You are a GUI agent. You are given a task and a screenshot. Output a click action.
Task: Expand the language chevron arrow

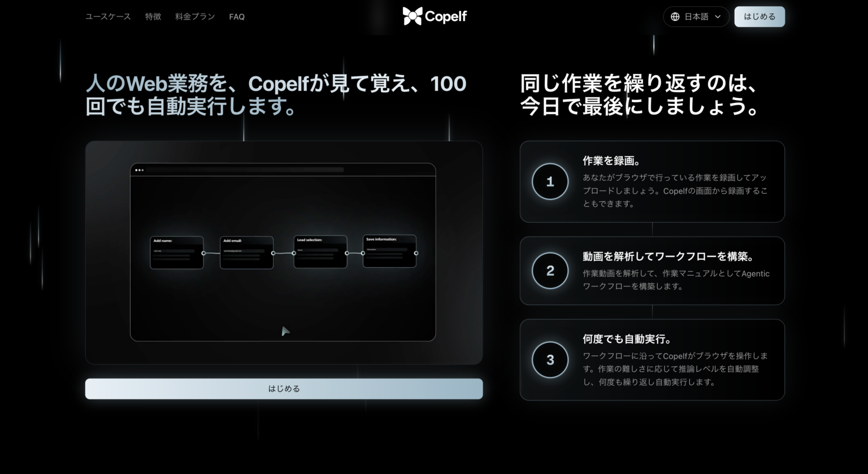(718, 17)
